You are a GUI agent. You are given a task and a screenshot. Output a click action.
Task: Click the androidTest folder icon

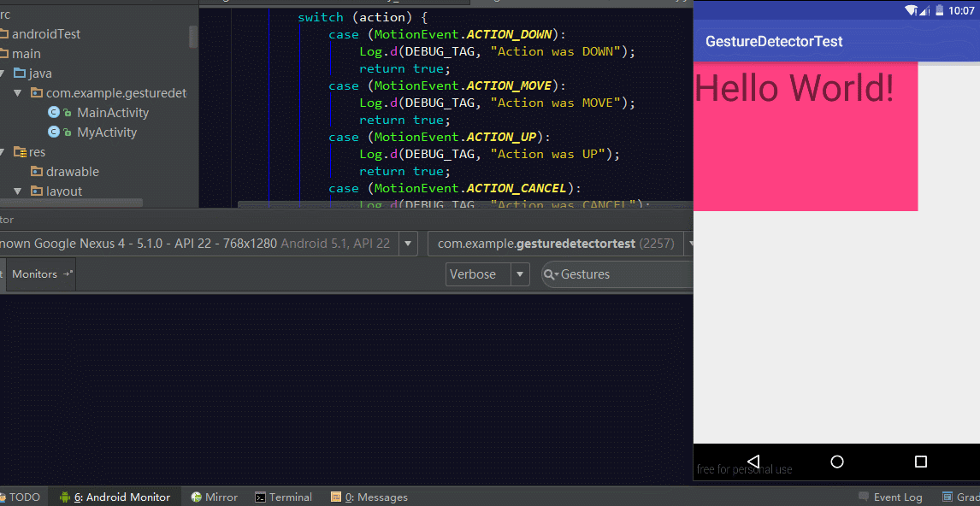click(3, 34)
